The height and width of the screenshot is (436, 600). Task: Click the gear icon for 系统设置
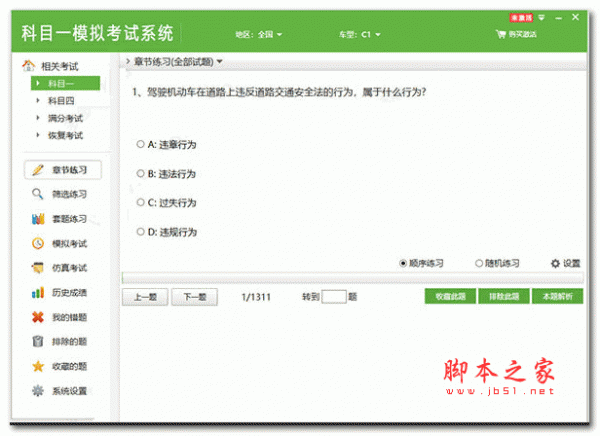(x=38, y=391)
